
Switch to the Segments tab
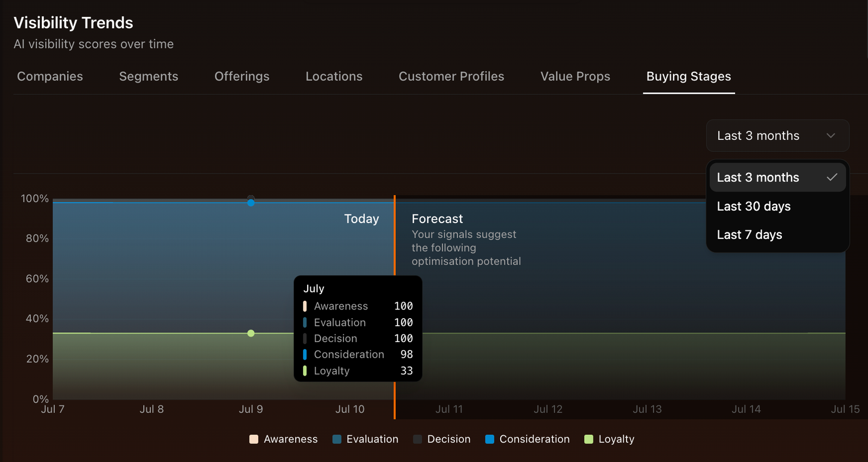(149, 77)
